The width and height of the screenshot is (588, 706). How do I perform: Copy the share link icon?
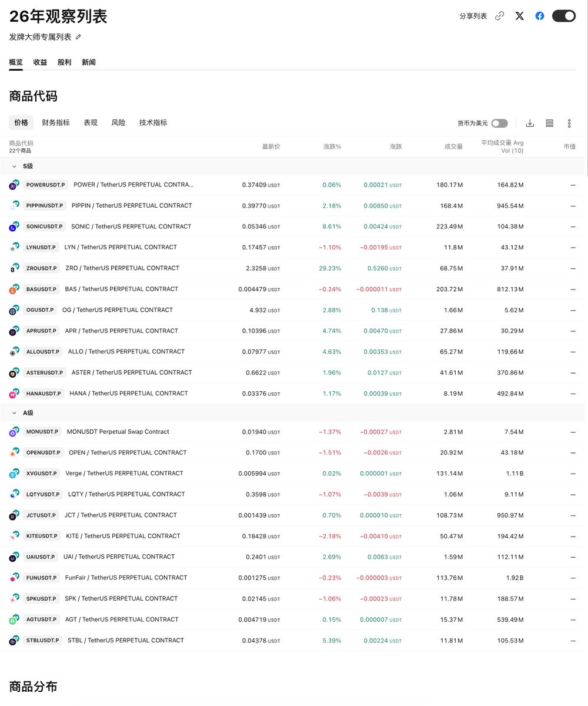pyautogui.click(x=499, y=16)
